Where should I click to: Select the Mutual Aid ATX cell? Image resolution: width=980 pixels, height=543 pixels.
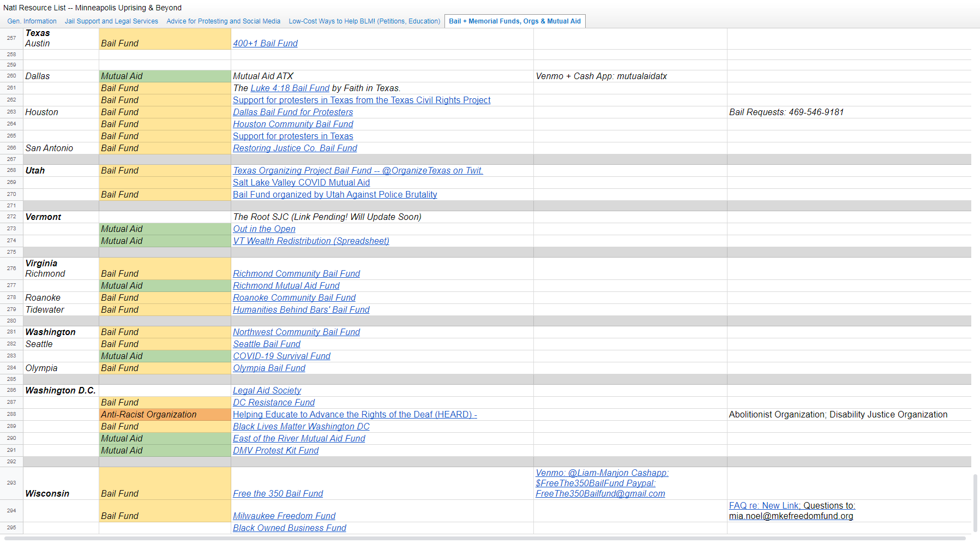pos(382,76)
